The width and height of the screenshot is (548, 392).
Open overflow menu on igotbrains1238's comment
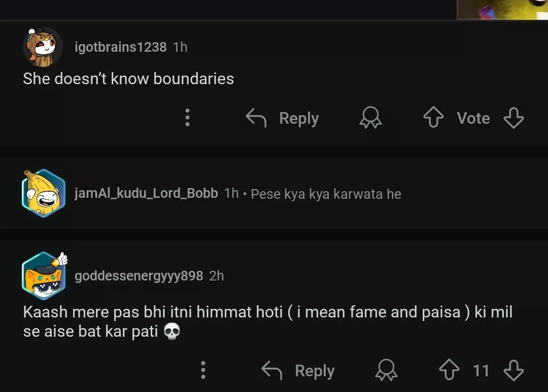(187, 118)
